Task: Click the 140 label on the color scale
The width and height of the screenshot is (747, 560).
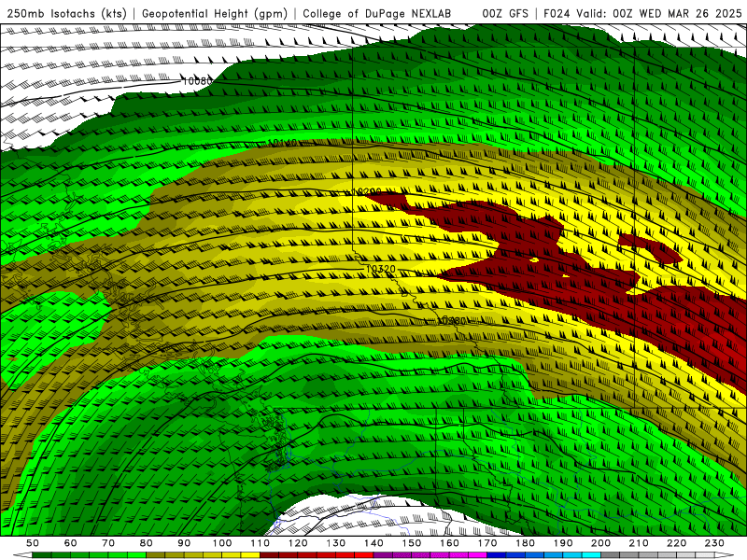Action: point(373,543)
